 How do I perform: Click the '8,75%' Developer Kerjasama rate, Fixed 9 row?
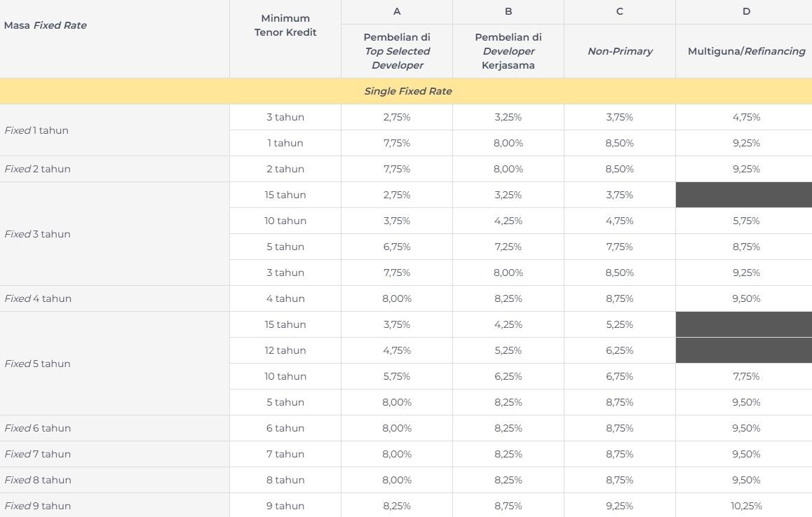[x=508, y=506]
